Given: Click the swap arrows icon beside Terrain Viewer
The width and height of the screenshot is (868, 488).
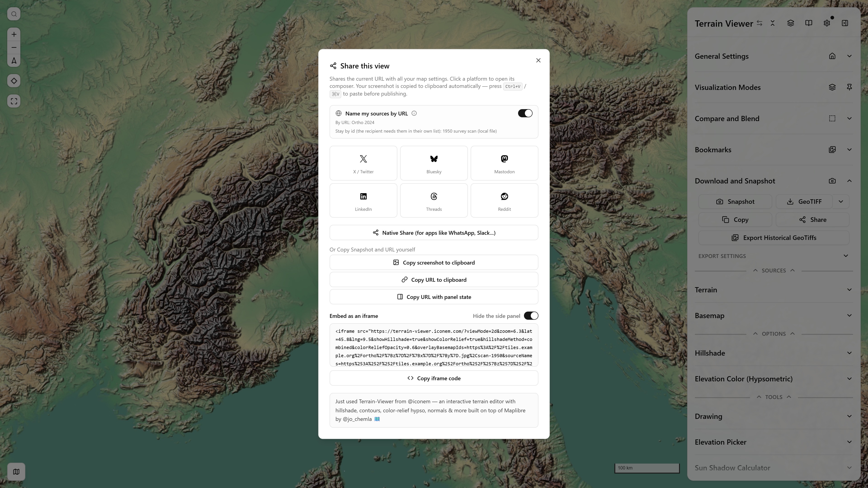Looking at the screenshot, I should click(x=759, y=23).
